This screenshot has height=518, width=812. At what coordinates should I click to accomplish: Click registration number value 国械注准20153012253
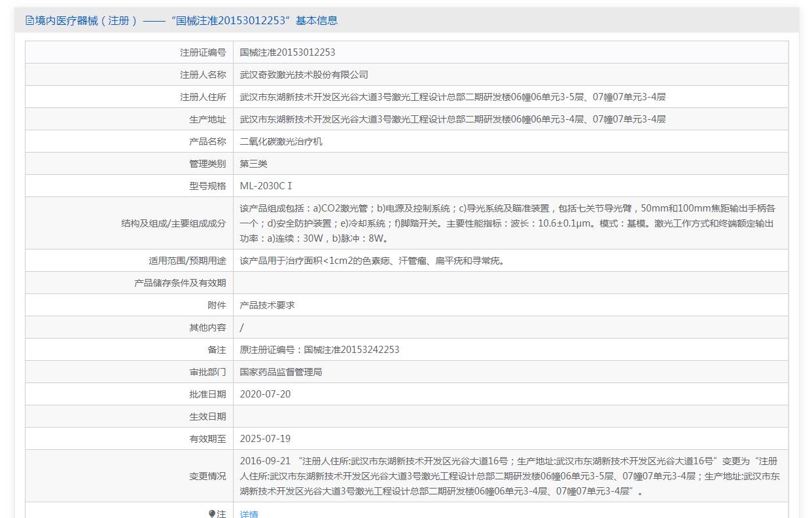[287, 52]
